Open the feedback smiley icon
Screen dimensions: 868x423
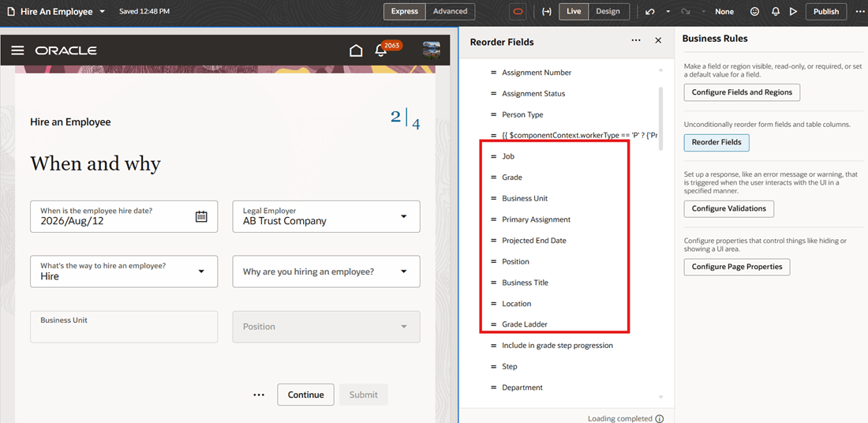(754, 12)
